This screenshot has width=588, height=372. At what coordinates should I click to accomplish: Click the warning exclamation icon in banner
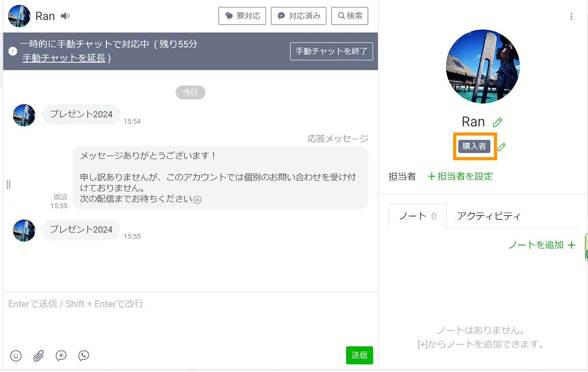point(13,51)
